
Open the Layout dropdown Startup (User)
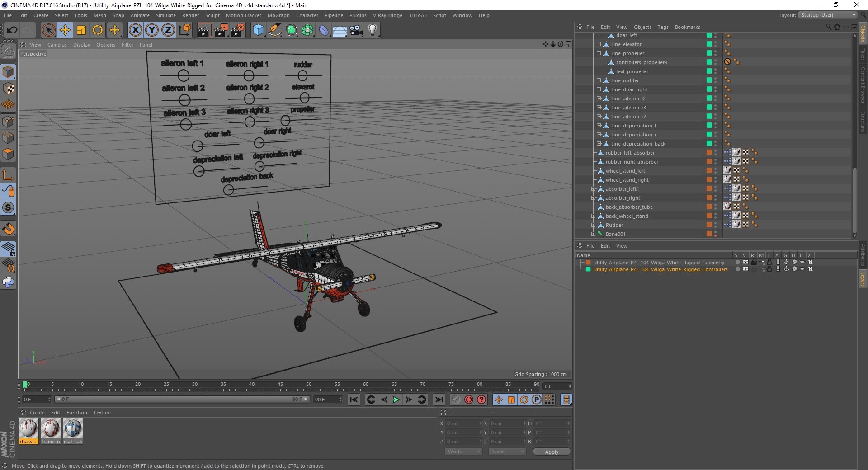(x=828, y=15)
